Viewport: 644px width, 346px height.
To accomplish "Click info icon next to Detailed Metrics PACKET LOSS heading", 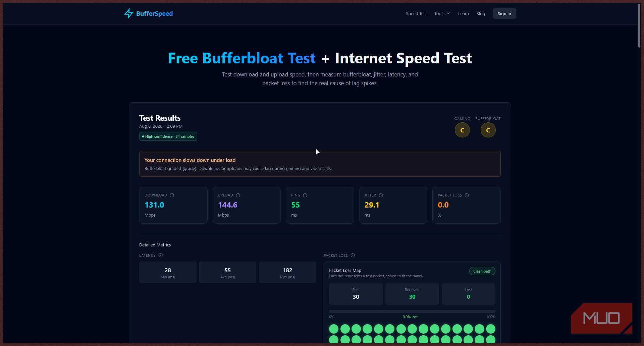I will [353, 255].
